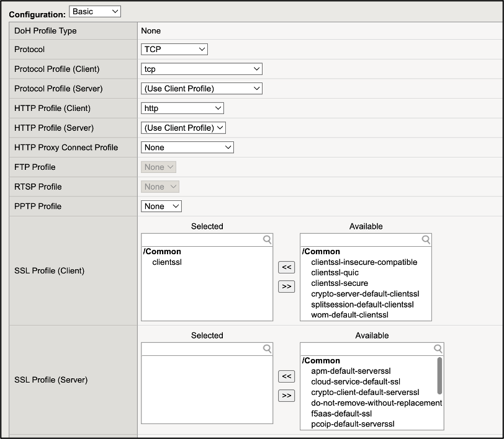Click SSL Server << add button
The width and height of the screenshot is (504, 439).
286,376
